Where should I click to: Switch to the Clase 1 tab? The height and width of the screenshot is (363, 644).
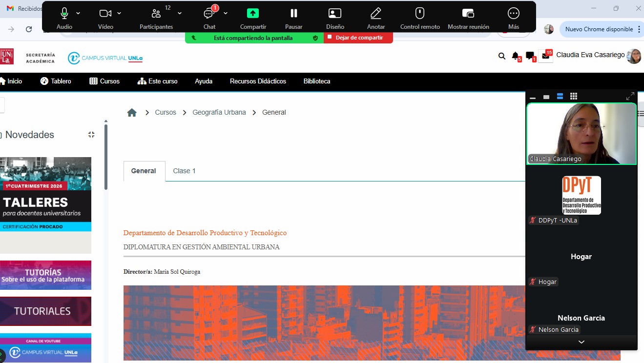click(x=184, y=171)
